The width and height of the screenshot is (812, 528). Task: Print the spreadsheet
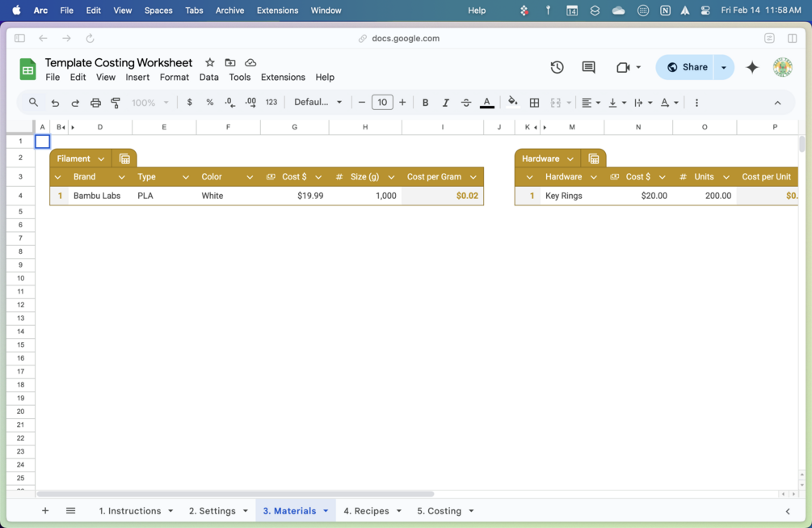95,103
